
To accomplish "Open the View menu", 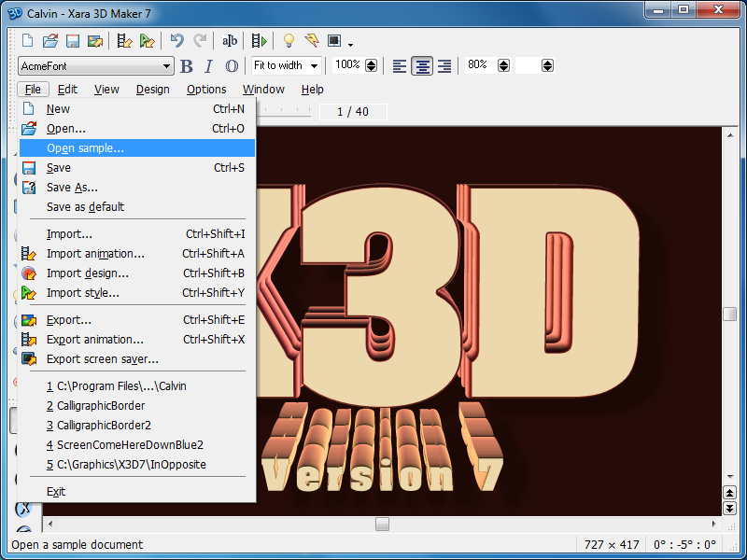I will click(106, 89).
